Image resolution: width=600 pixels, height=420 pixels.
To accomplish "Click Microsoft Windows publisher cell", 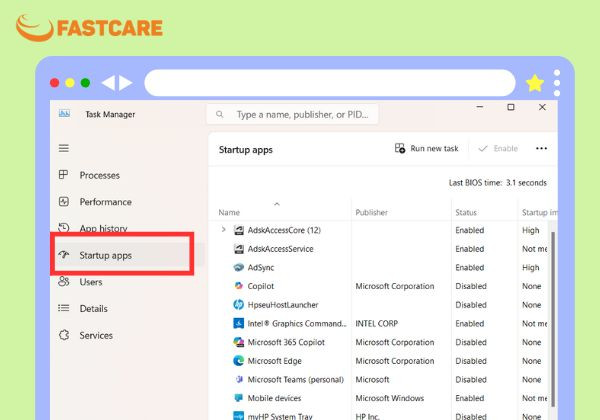I will coord(390,398).
